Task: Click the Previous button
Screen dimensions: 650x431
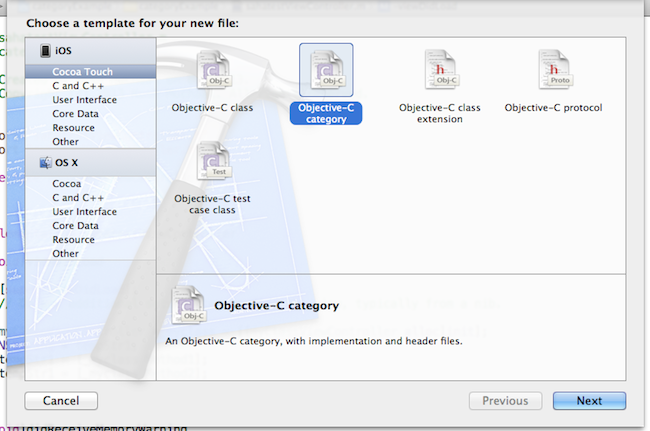Action: (505, 401)
